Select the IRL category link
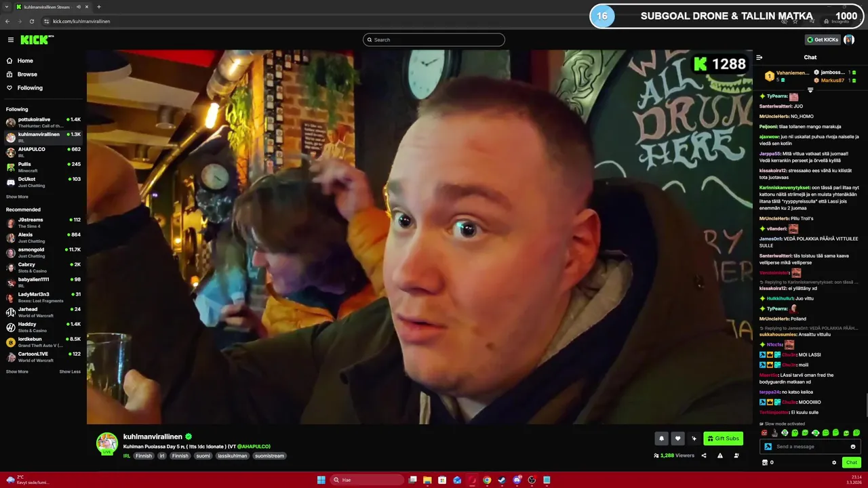Viewport: 868px width, 488px height. (127, 456)
